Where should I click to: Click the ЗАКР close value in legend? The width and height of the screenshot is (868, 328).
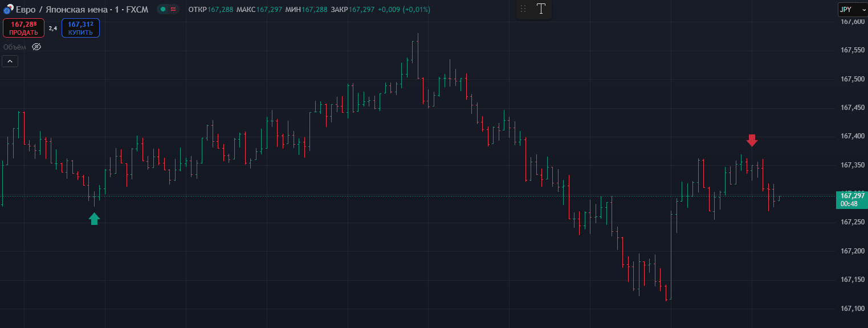click(361, 10)
